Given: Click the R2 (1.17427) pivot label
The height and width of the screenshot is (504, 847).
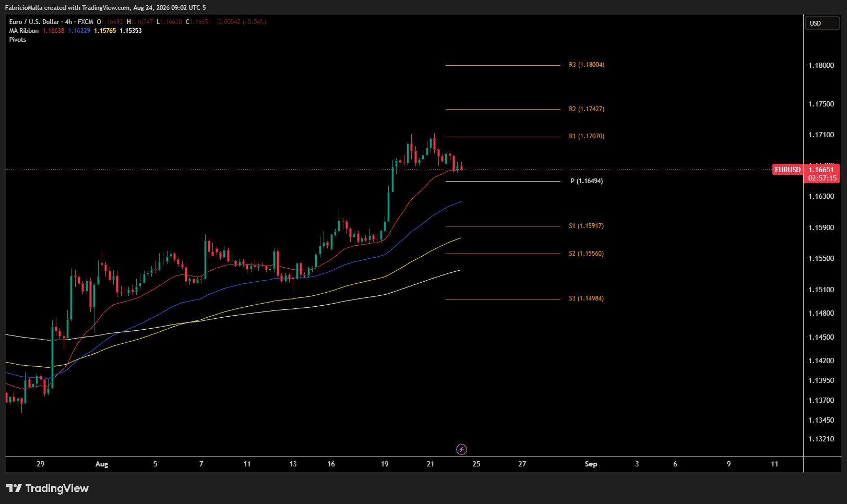Looking at the screenshot, I should point(587,109).
